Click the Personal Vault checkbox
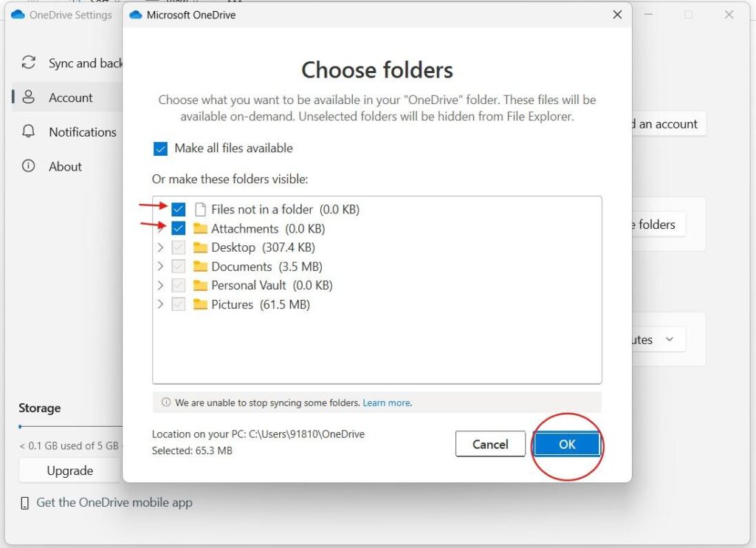756x548 pixels. pos(179,286)
